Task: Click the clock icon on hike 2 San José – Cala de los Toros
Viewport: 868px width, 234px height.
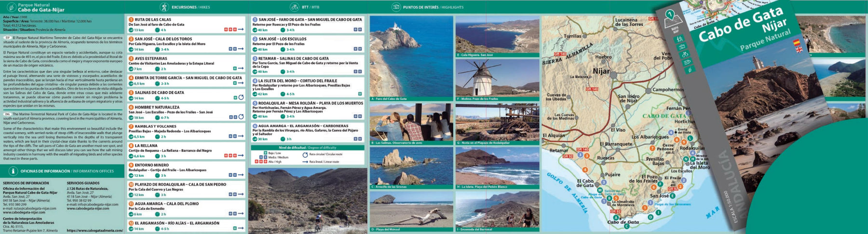Action: coord(157,49)
